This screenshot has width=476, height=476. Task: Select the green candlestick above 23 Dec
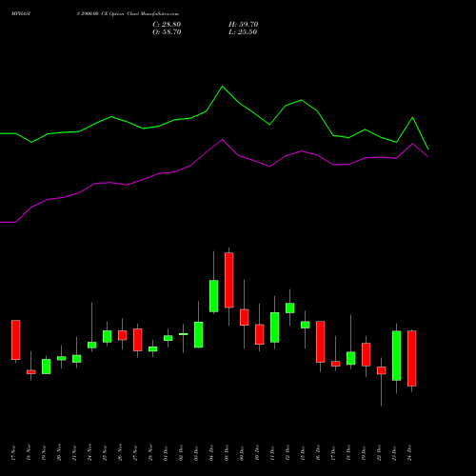pyautogui.click(x=397, y=356)
